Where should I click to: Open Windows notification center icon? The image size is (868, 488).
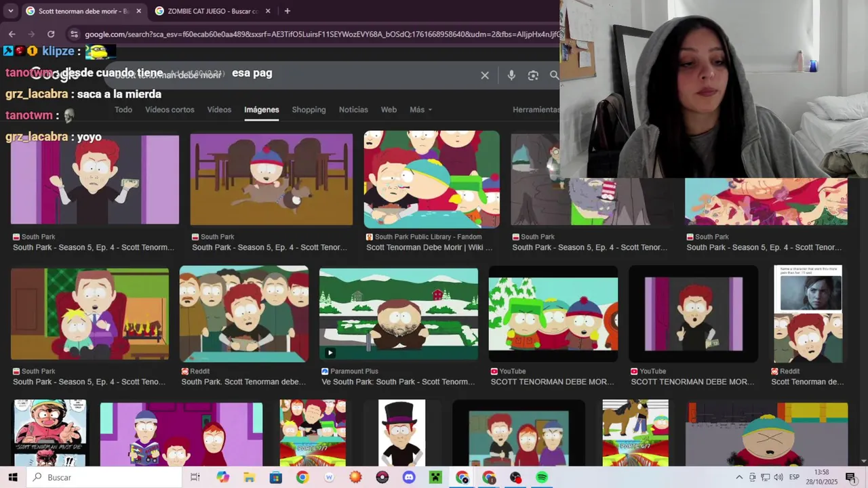[x=850, y=477]
